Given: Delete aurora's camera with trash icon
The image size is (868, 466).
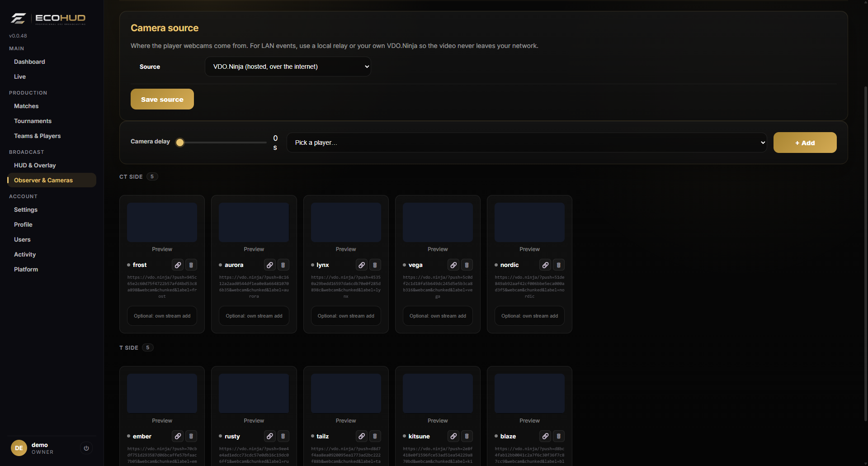Looking at the screenshot, I should pos(283,265).
